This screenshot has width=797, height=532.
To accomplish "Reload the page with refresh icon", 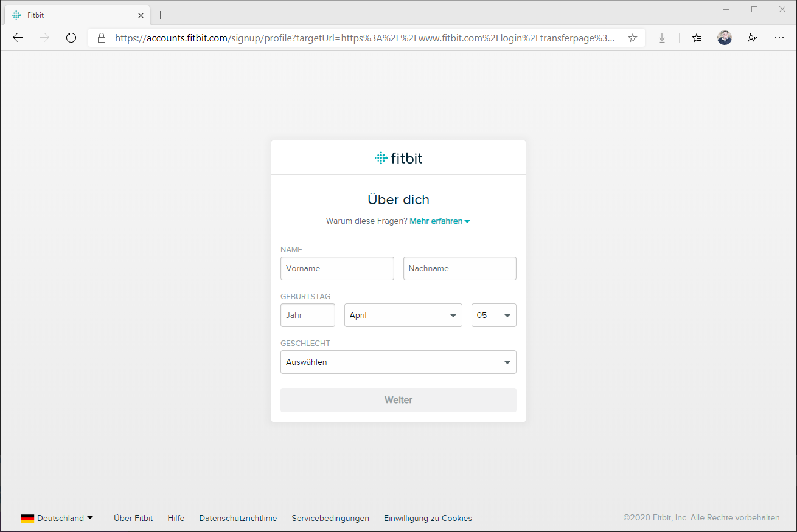I will click(x=71, y=38).
